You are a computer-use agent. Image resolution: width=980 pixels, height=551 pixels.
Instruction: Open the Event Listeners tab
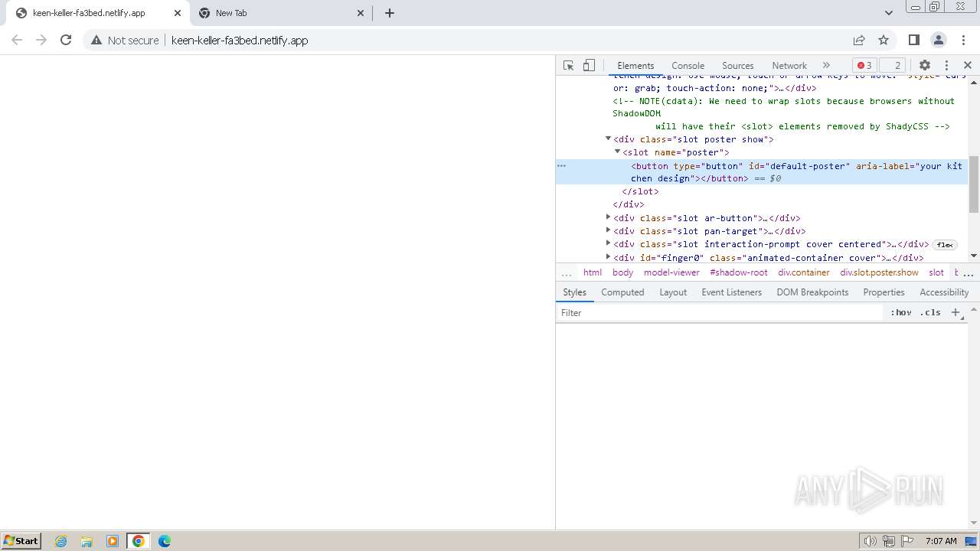pos(731,292)
